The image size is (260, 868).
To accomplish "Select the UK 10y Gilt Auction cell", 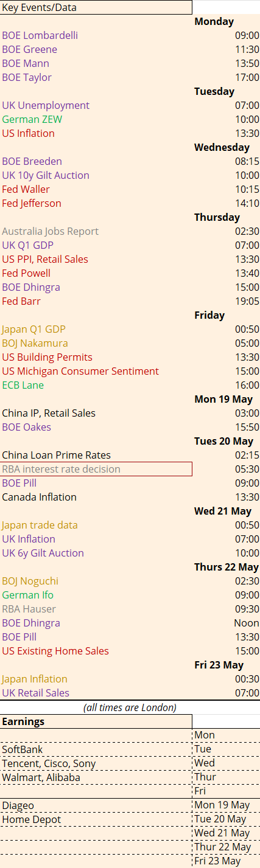I will [x=46, y=175].
